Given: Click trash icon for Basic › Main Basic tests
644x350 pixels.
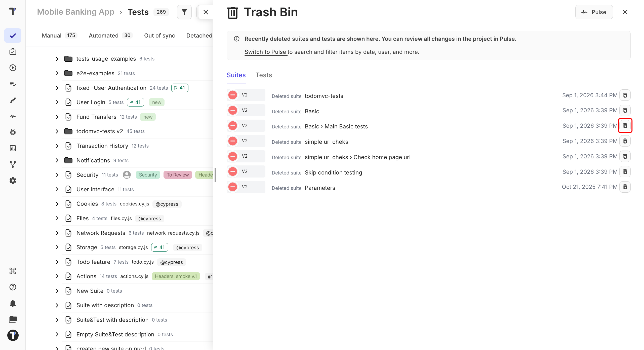Looking at the screenshot, I should (x=625, y=126).
